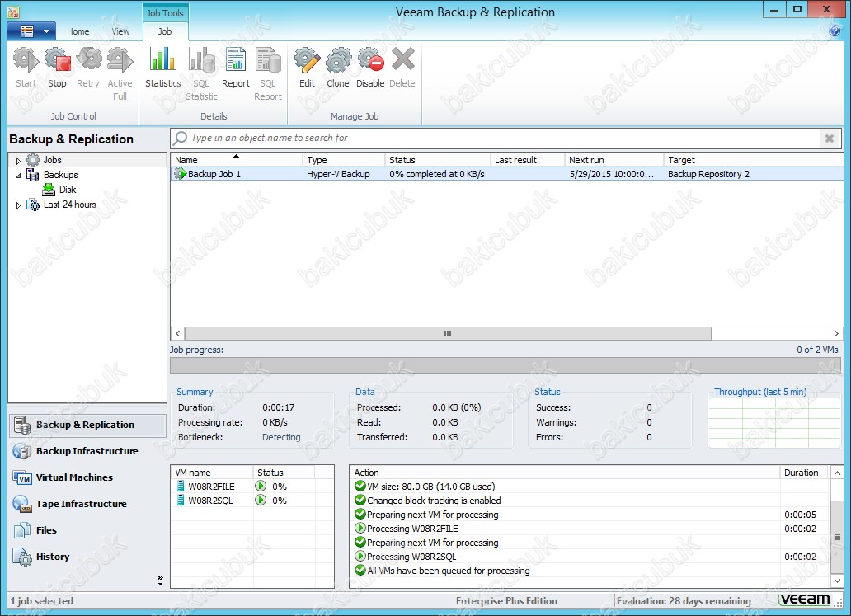Viewport: 851px width, 616px height.
Task: Sort by Next run column header
Action: (614, 160)
